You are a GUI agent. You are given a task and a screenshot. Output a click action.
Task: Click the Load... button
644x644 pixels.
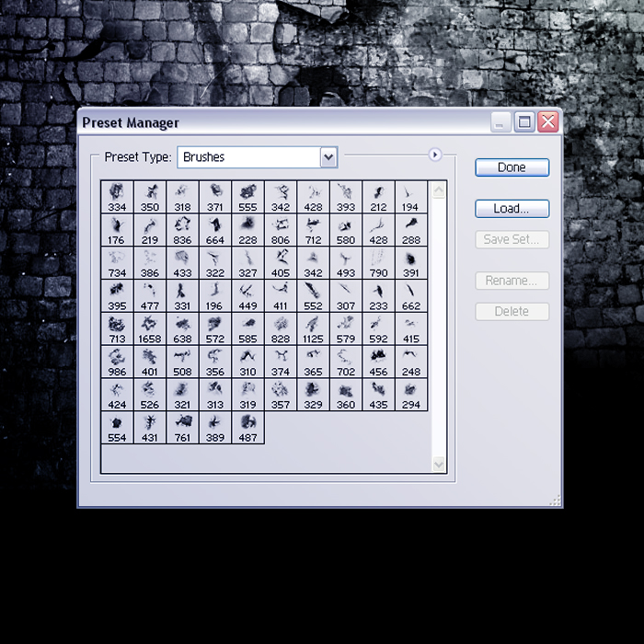point(512,209)
